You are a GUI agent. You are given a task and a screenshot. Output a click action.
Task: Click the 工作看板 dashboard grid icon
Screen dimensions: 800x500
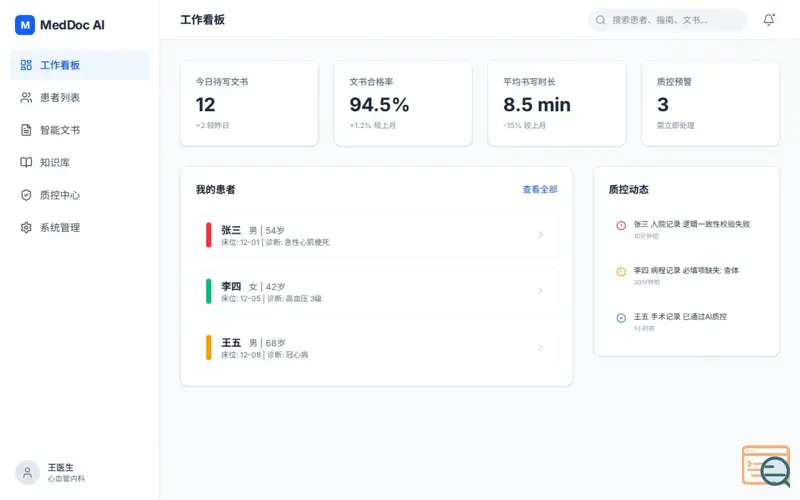point(26,65)
